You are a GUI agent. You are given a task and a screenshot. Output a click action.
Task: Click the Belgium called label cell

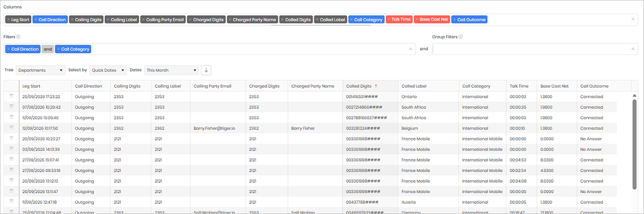(428, 128)
